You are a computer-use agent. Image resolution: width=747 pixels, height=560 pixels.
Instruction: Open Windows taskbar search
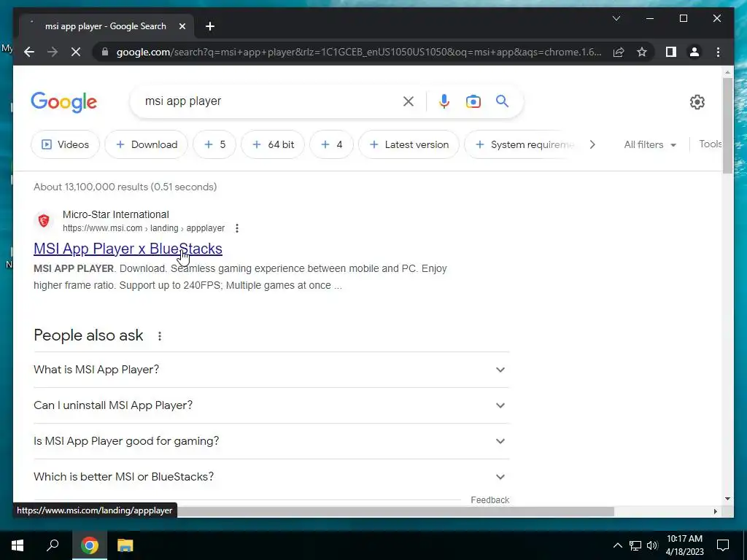tap(53, 545)
